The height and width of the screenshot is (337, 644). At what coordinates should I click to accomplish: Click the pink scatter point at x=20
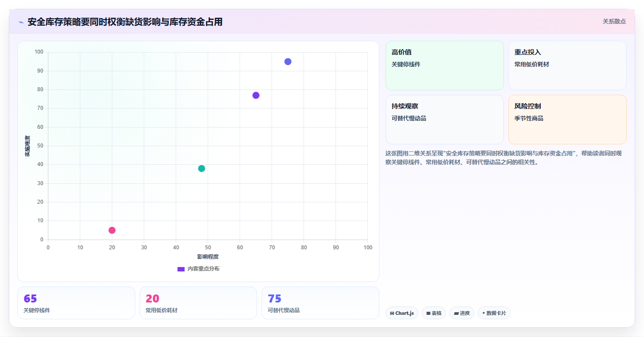click(112, 230)
